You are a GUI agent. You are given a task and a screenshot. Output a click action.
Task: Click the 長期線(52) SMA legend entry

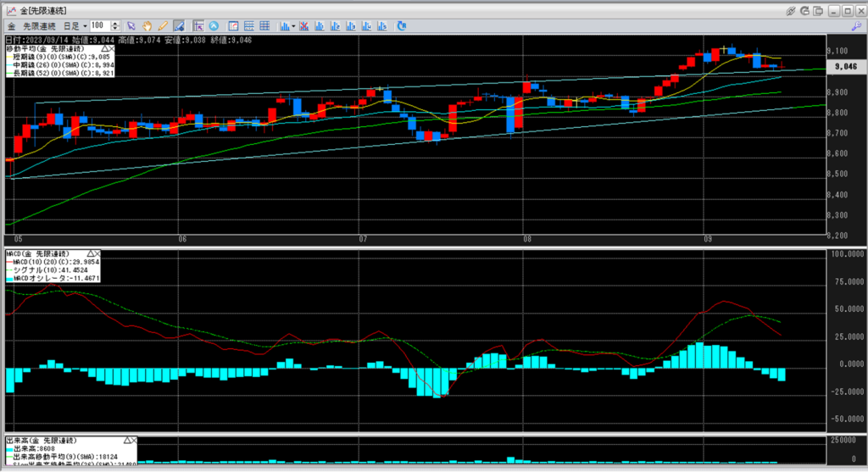click(60, 73)
